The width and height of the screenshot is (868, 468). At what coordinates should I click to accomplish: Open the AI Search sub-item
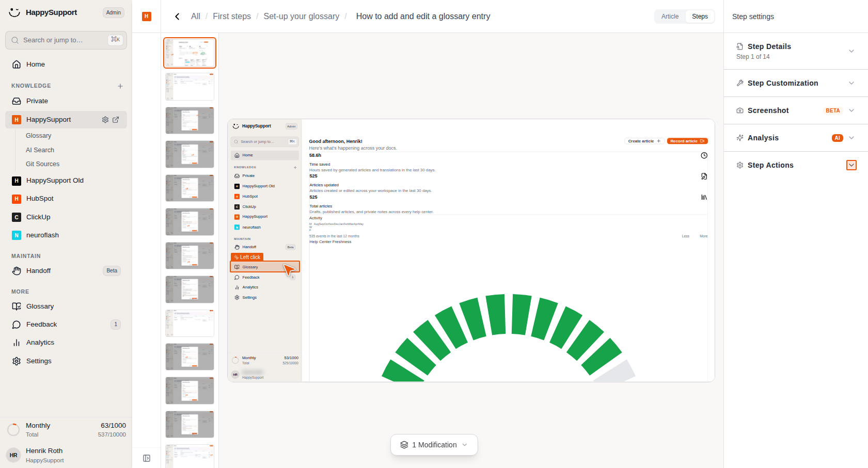[x=40, y=150]
